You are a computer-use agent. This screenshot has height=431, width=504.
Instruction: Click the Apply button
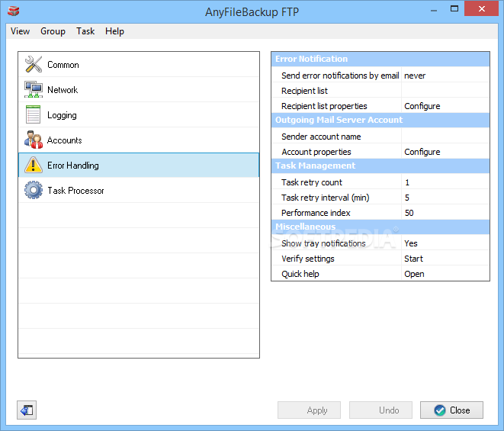[309, 410]
